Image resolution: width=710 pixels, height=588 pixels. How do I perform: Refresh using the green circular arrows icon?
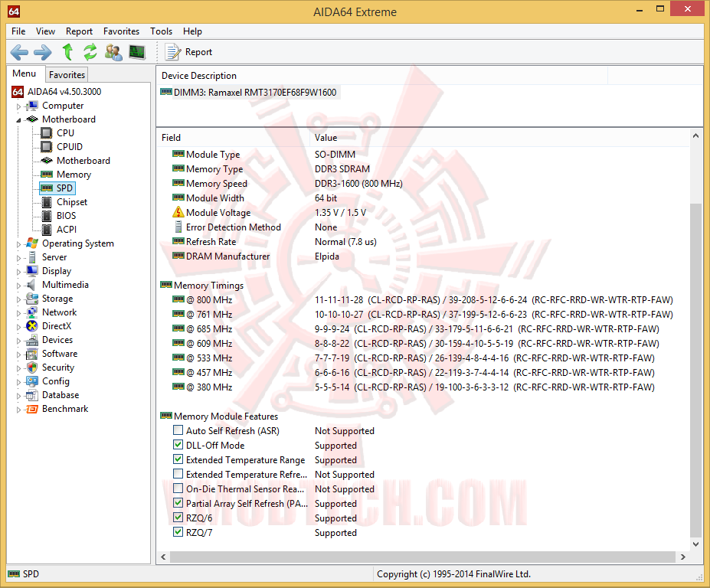[x=90, y=52]
